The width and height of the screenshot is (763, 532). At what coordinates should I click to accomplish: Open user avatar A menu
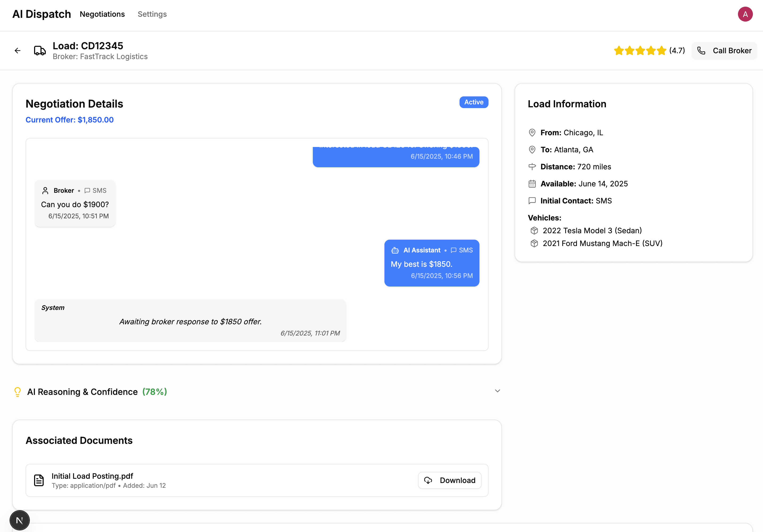(745, 14)
